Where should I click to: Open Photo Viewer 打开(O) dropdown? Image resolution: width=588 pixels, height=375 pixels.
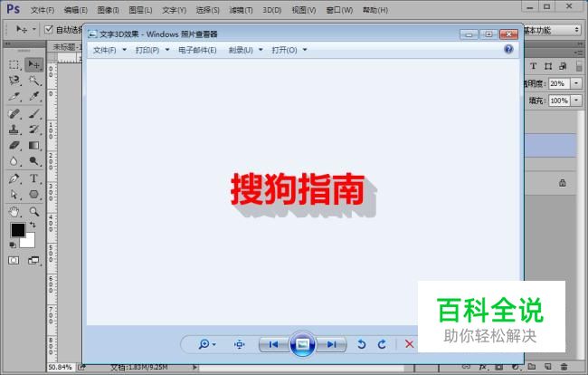(x=289, y=50)
